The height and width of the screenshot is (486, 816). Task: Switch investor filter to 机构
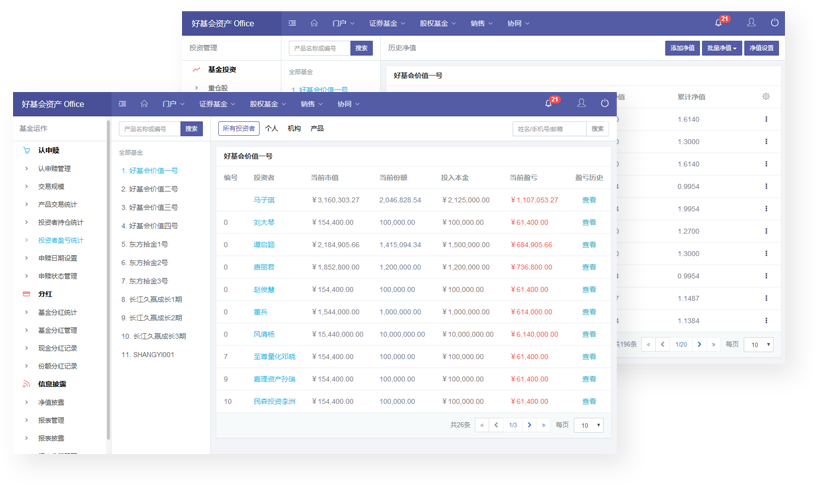[294, 129]
